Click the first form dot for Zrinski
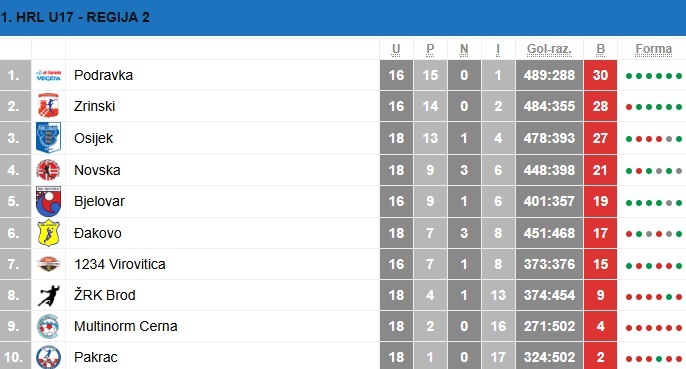This screenshot has width=686, height=369. (629, 107)
